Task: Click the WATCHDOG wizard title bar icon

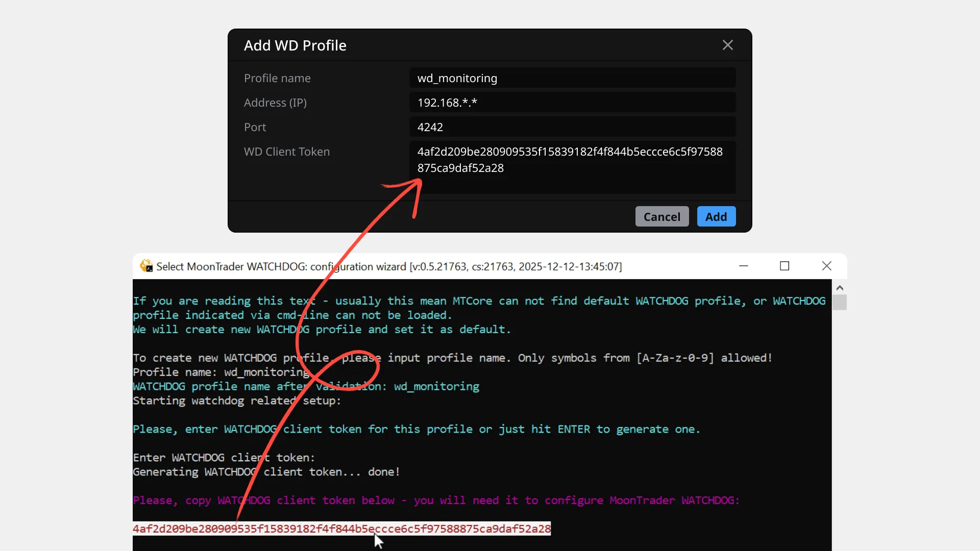Action: tap(146, 266)
